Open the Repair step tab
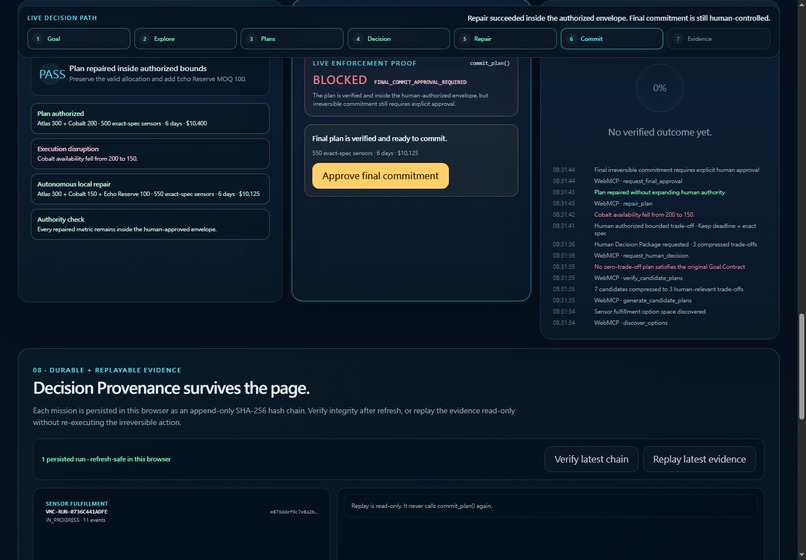This screenshot has height=560, width=806. click(x=505, y=39)
